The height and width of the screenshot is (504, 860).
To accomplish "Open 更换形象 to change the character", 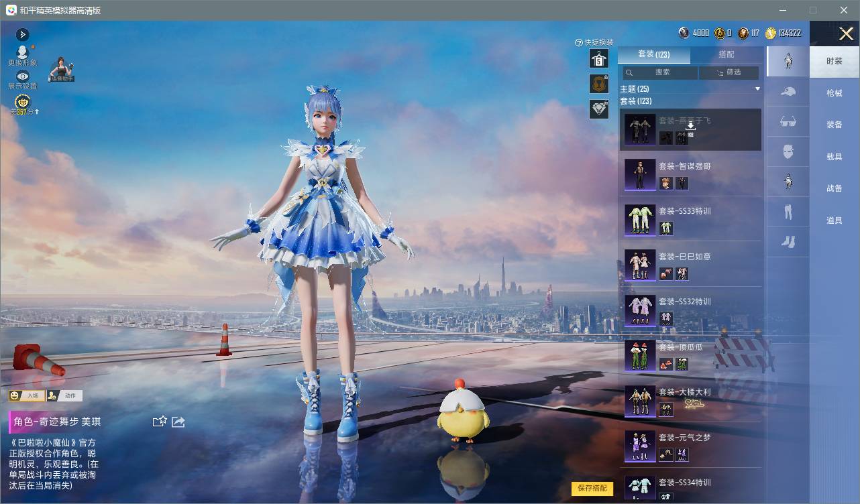I will [x=23, y=56].
